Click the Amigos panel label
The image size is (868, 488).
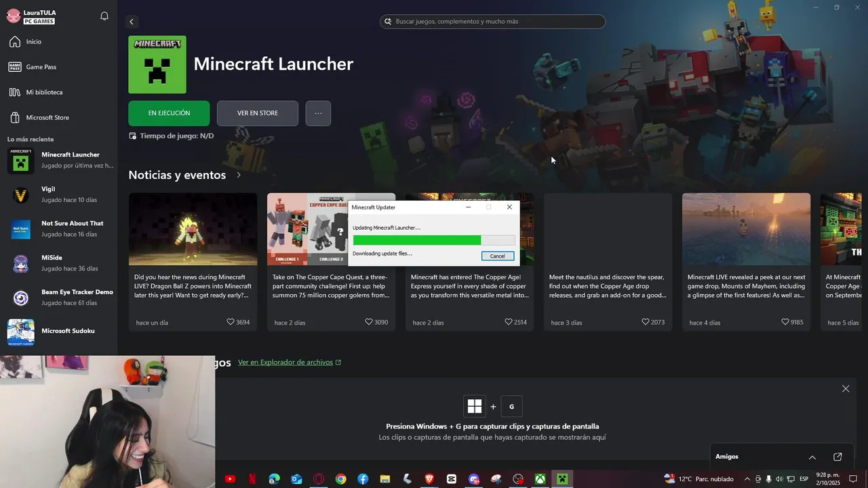(x=727, y=457)
